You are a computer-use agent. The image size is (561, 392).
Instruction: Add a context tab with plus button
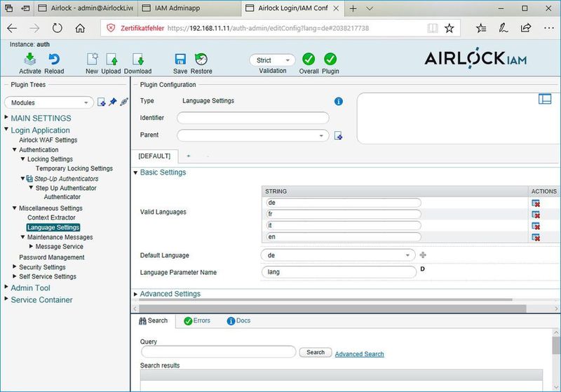189,156
